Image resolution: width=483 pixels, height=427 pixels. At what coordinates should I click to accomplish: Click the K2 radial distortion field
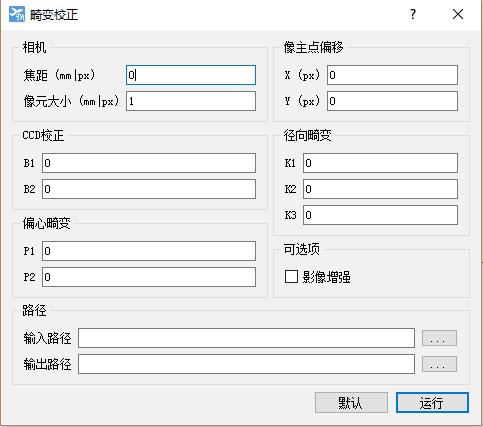tap(380, 189)
